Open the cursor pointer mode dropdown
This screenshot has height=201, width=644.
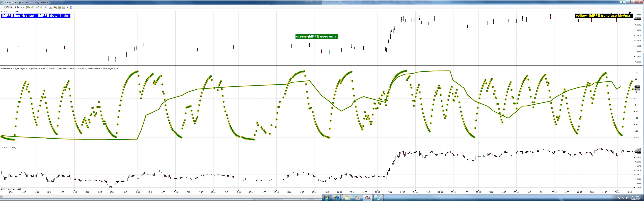46,7
